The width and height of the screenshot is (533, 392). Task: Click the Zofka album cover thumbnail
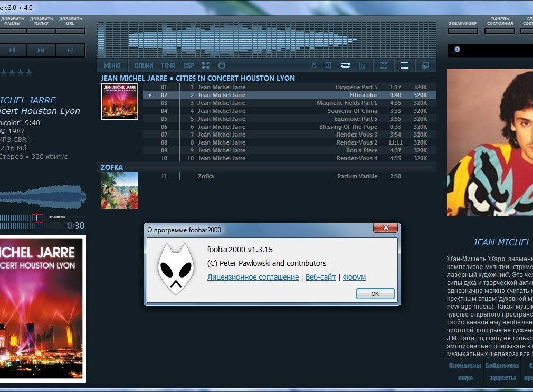120,190
